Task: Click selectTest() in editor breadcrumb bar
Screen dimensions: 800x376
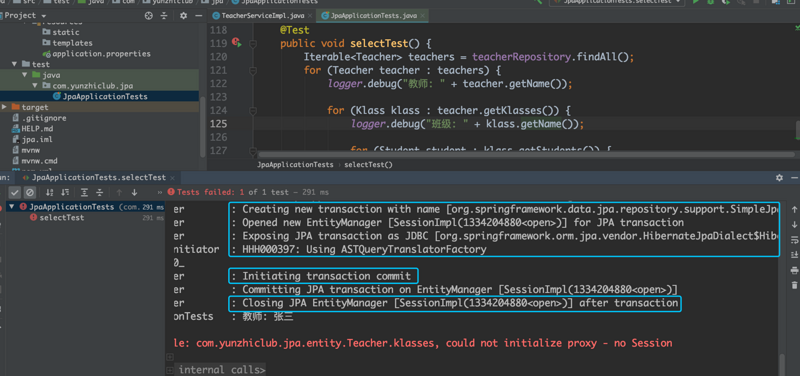Action: [x=368, y=165]
